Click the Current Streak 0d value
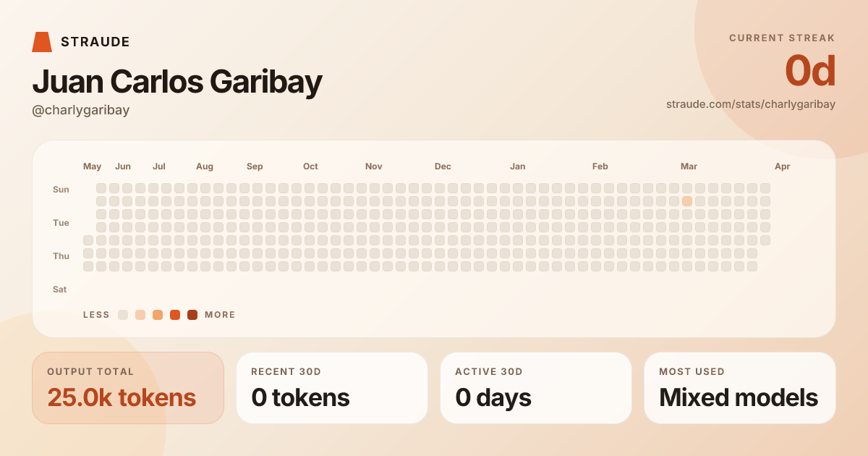Screen dimensions: 868x456 pyautogui.click(x=810, y=72)
